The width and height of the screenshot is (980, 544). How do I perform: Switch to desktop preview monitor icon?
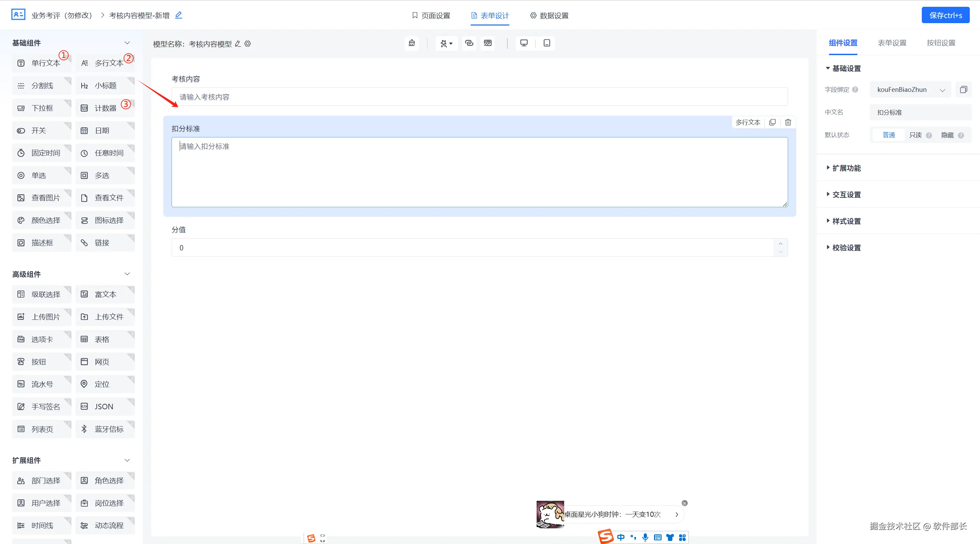tap(524, 43)
